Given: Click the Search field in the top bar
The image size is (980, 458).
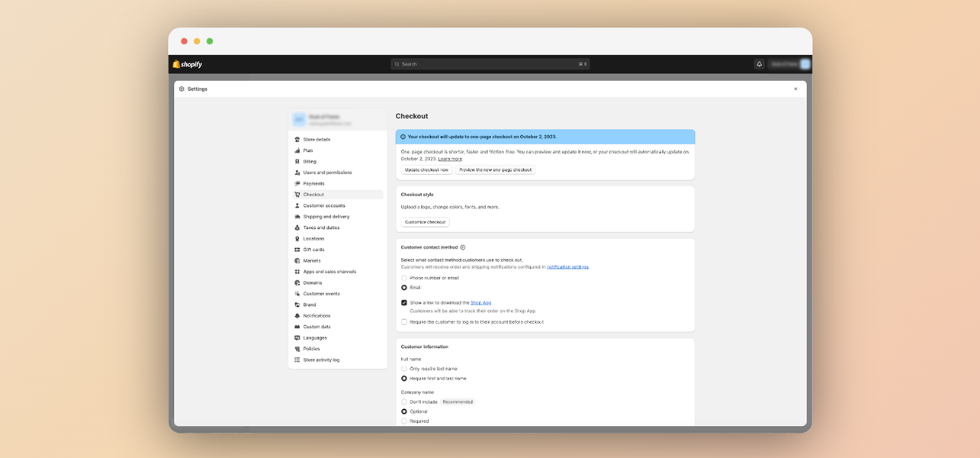Looking at the screenshot, I should click(490, 64).
